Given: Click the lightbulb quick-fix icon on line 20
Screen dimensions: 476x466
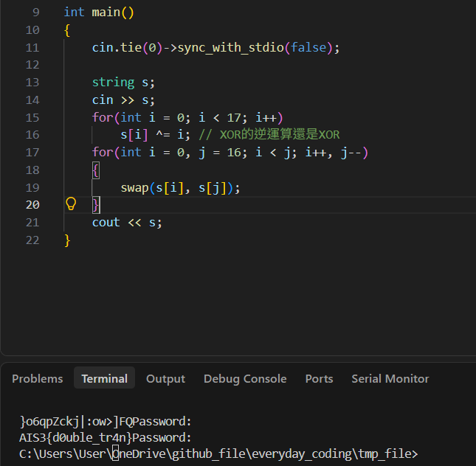Looking at the screenshot, I should [x=71, y=204].
